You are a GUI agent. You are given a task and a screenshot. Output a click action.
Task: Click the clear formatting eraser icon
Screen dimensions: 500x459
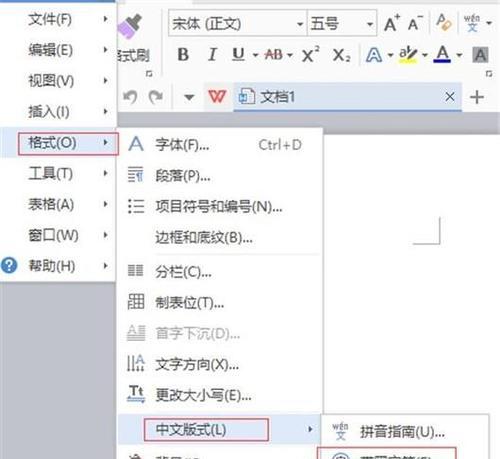pos(444,22)
